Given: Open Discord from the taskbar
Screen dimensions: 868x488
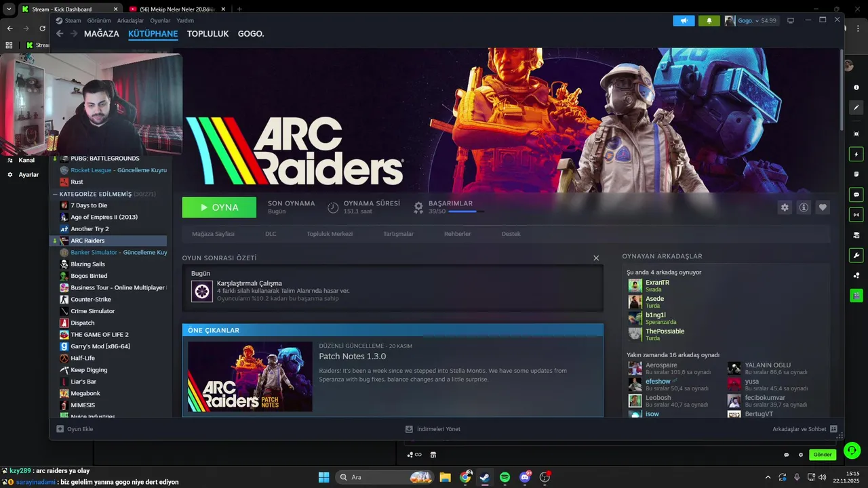Looking at the screenshot, I should point(525,477).
